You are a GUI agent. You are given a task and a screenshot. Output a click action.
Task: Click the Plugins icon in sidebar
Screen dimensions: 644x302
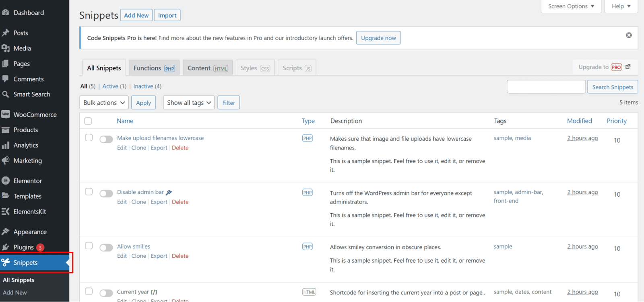(x=6, y=247)
